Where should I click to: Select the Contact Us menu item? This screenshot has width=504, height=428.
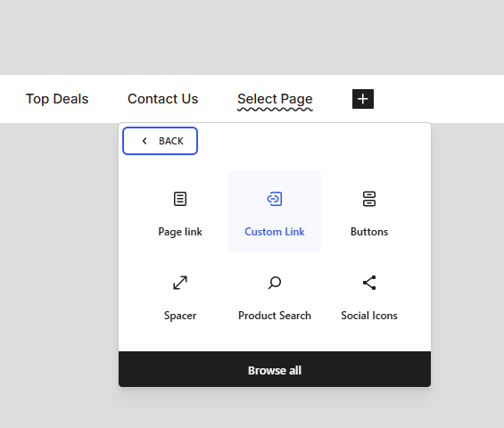[x=162, y=99]
